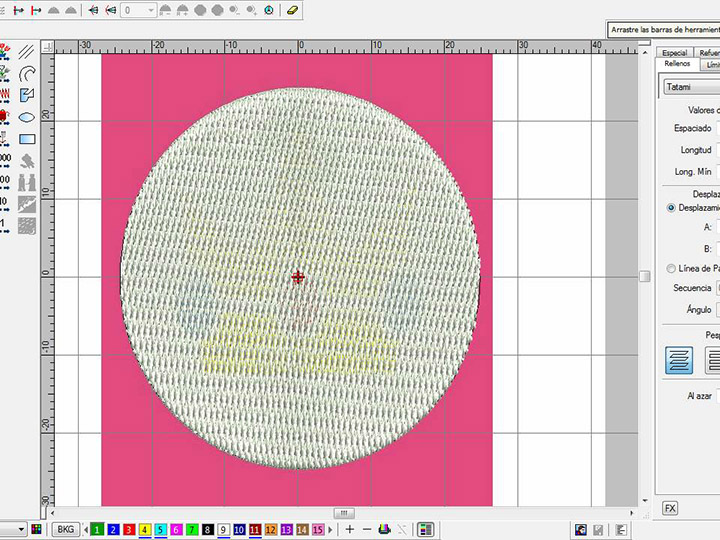Click the red crosshair at circle center
The image size is (720, 540).
pos(298,277)
